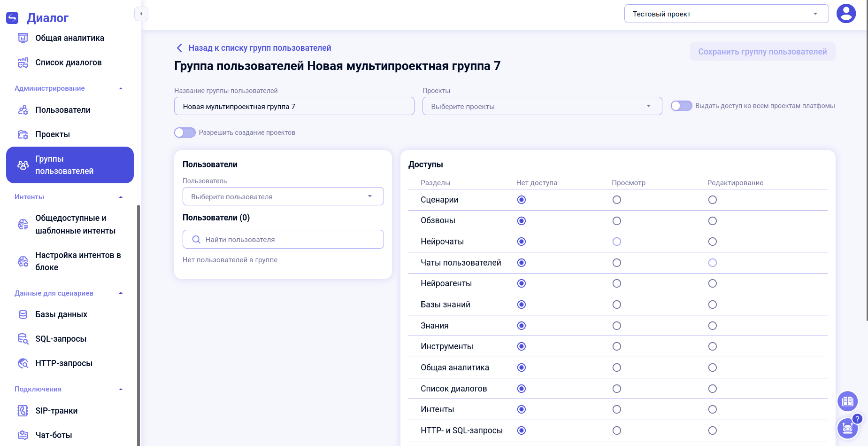
Task: Open the user profile avatar
Action: click(846, 14)
